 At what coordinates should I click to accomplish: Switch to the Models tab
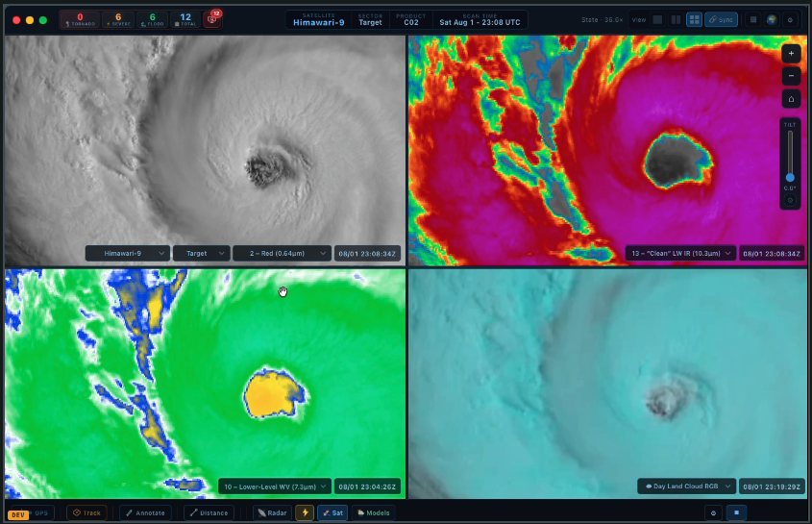point(373,512)
